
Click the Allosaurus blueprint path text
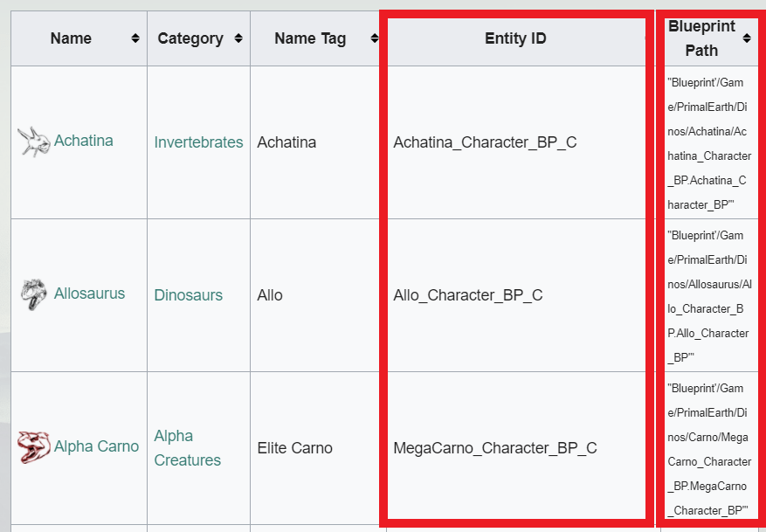click(708, 295)
